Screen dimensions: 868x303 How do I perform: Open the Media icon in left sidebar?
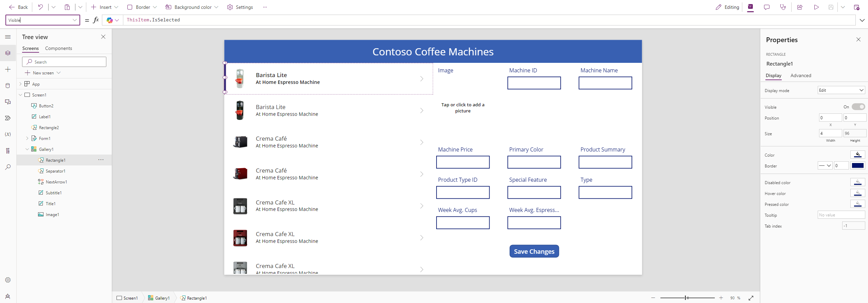[8, 102]
